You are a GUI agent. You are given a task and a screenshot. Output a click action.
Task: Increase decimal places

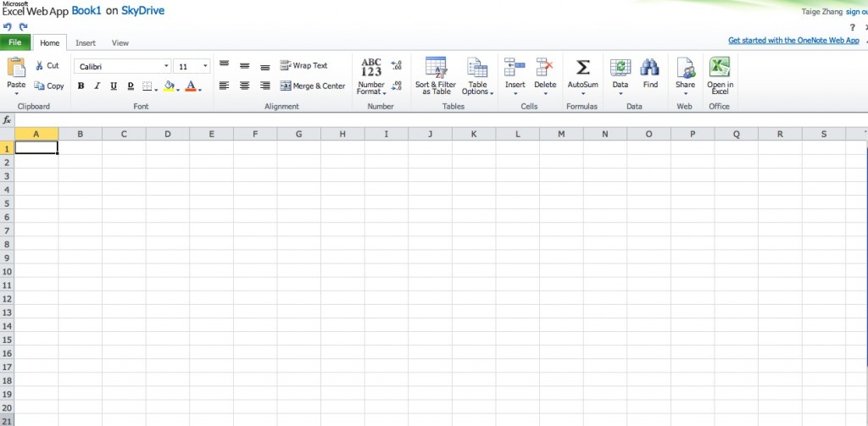pyautogui.click(x=397, y=65)
